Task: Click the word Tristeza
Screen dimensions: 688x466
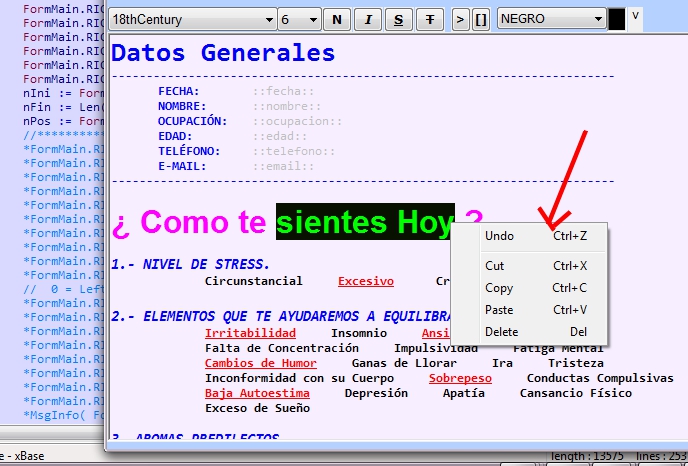Action: click(x=576, y=363)
